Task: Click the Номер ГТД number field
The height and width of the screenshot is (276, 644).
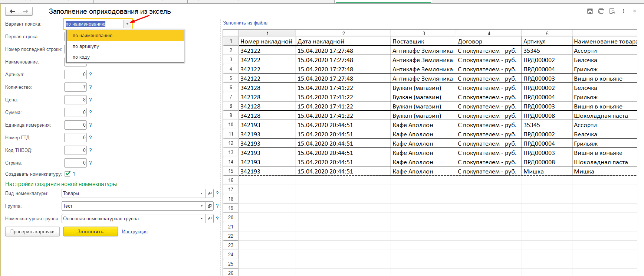Action: pyautogui.click(x=75, y=137)
